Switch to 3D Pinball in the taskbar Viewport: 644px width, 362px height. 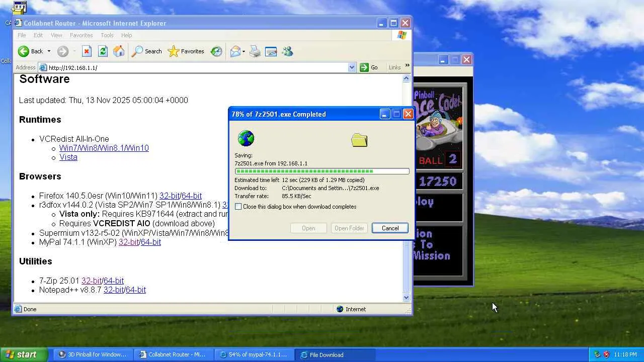point(94,354)
